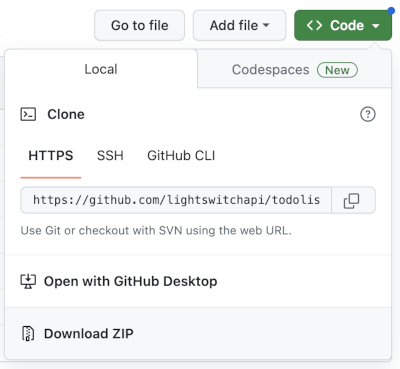Click the GitHub Desktop download icon

(28, 281)
